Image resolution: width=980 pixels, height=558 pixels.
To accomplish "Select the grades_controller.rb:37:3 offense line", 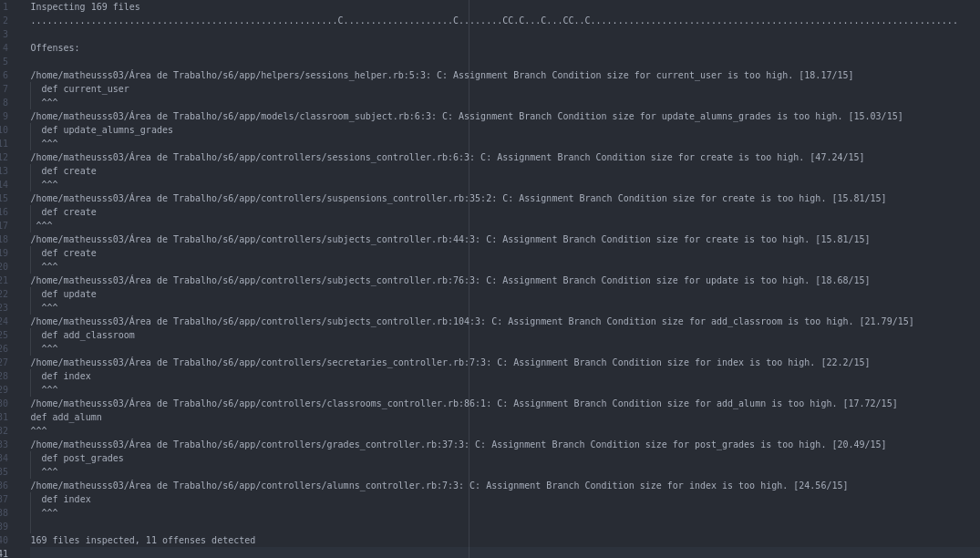I will (x=459, y=444).
